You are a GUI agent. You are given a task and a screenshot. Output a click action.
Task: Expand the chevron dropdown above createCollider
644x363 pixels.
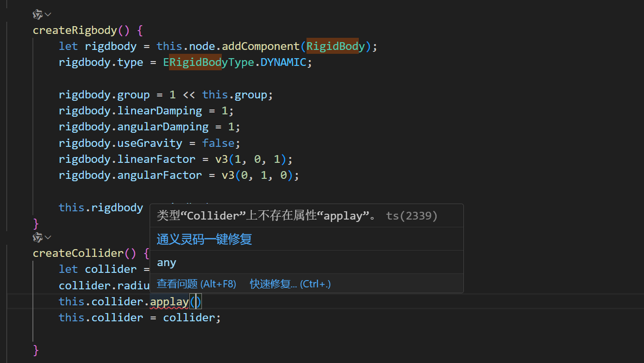pyautogui.click(x=48, y=237)
